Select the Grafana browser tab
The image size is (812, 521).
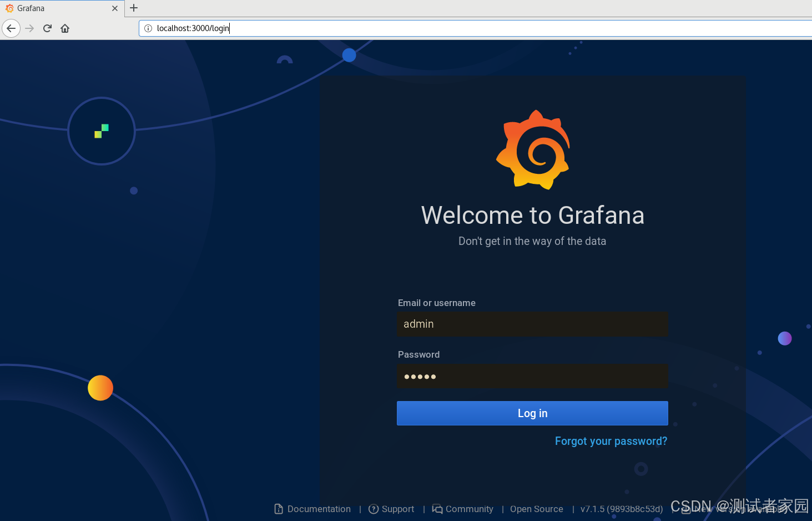[61, 8]
